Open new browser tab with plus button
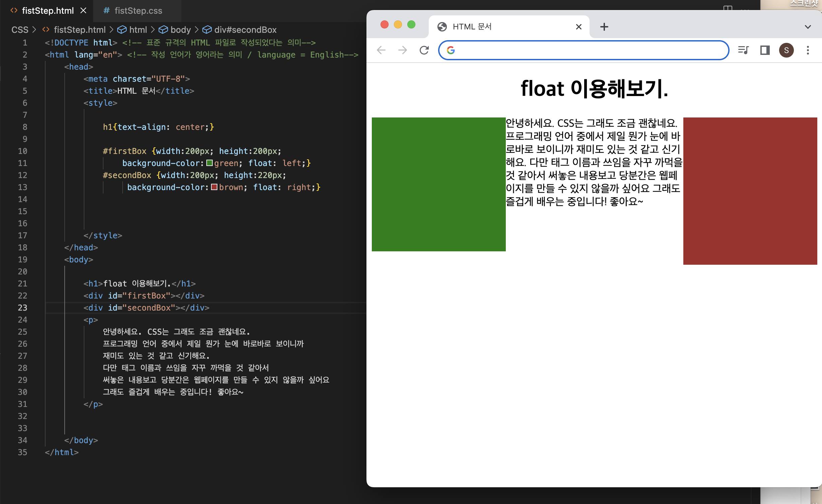 pyautogui.click(x=604, y=27)
